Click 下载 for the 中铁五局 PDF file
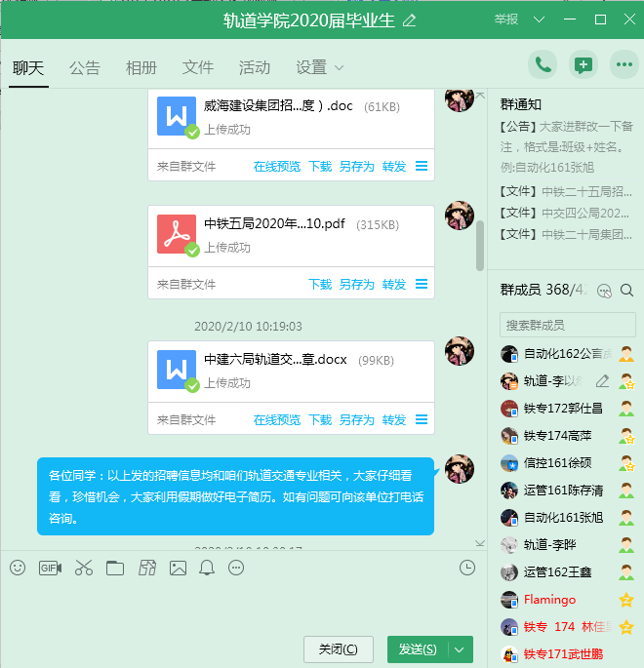Viewport: 644px width, 668px height. [x=320, y=285]
